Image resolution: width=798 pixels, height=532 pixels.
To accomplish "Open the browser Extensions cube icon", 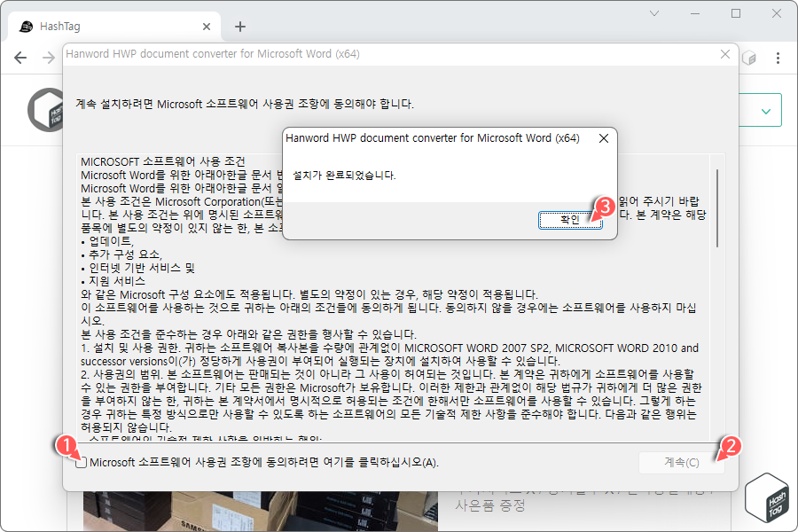I will [748, 56].
